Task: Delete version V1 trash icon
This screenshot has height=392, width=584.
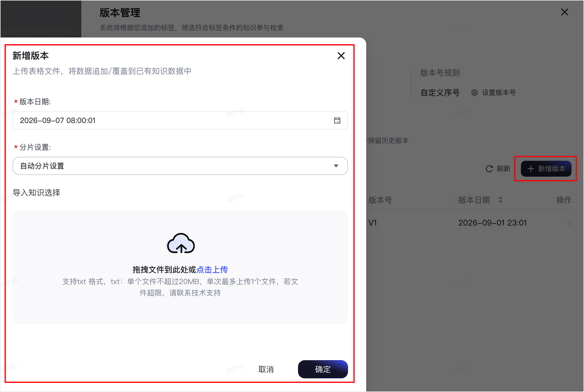Action: [569, 223]
